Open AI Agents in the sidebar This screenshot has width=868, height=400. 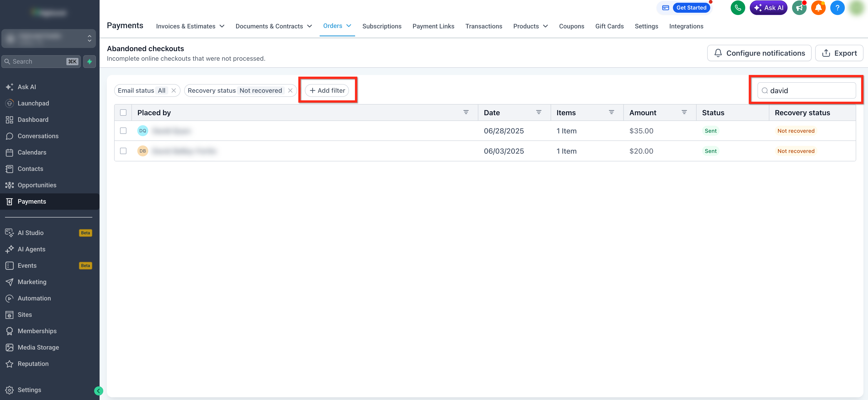tap(50, 249)
